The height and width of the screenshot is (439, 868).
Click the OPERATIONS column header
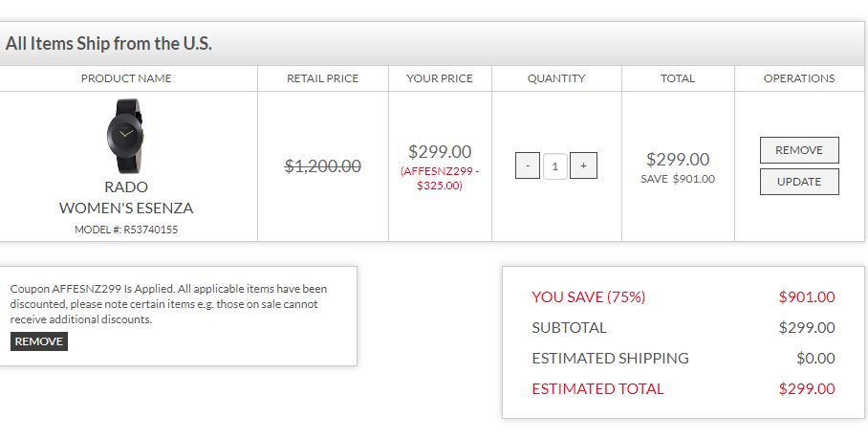799,78
